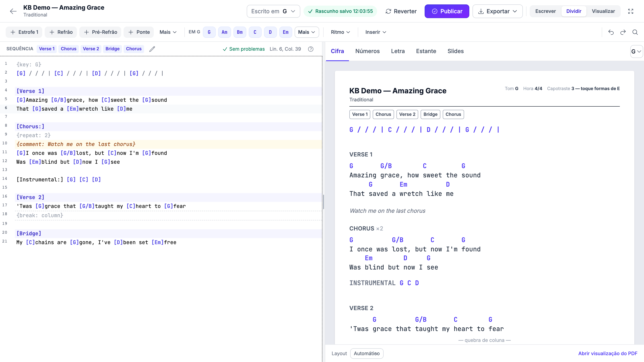The image size is (644, 362).
Task: Add a Pré-Refrão section
Action: click(x=100, y=32)
